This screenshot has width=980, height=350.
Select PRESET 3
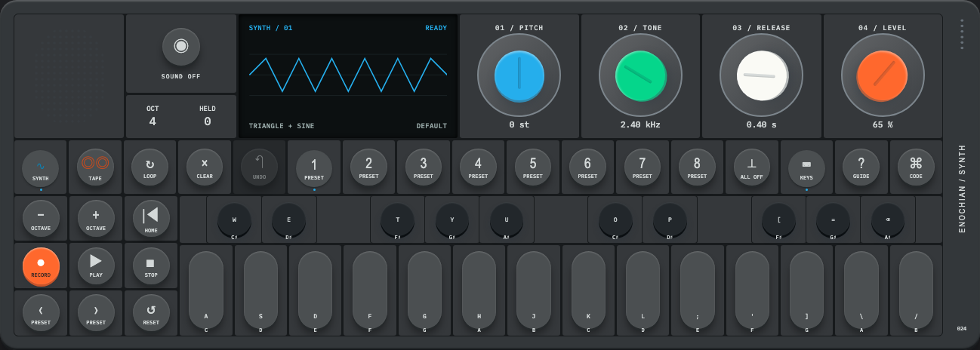(424, 167)
